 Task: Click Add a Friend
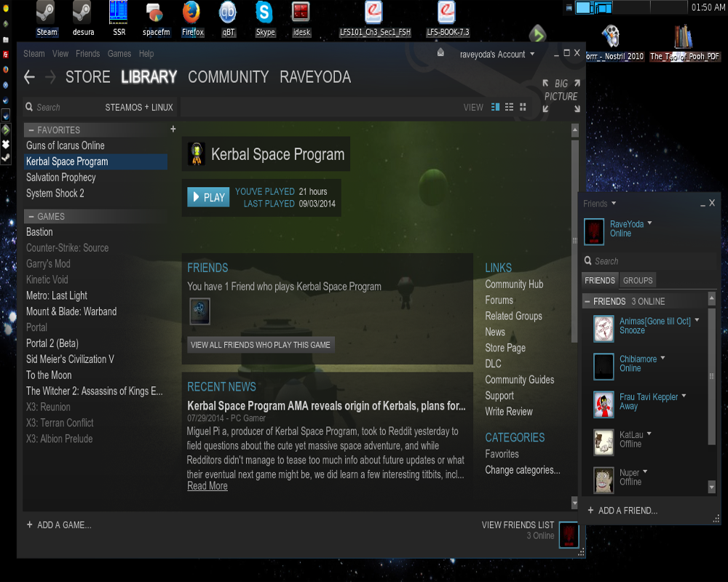[x=622, y=511]
